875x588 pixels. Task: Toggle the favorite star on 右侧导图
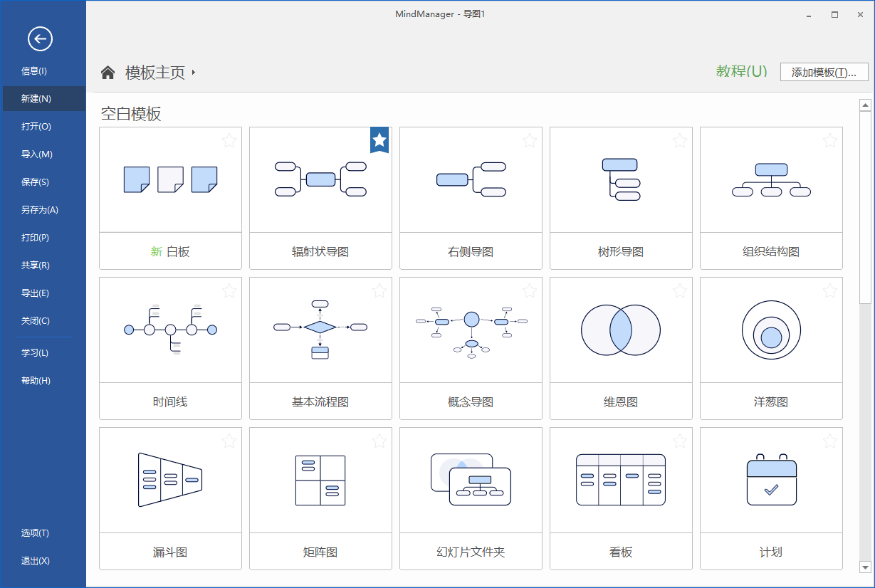tap(530, 140)
